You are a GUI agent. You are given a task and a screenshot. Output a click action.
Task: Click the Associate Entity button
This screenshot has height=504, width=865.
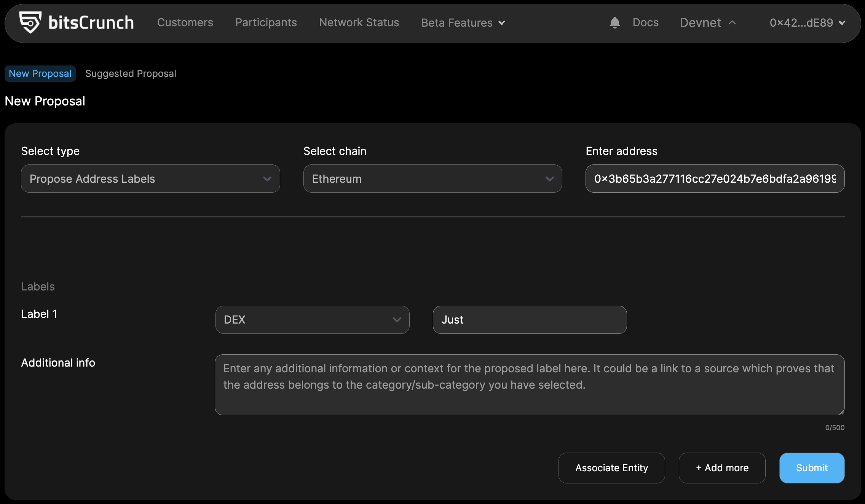(611, 468)
